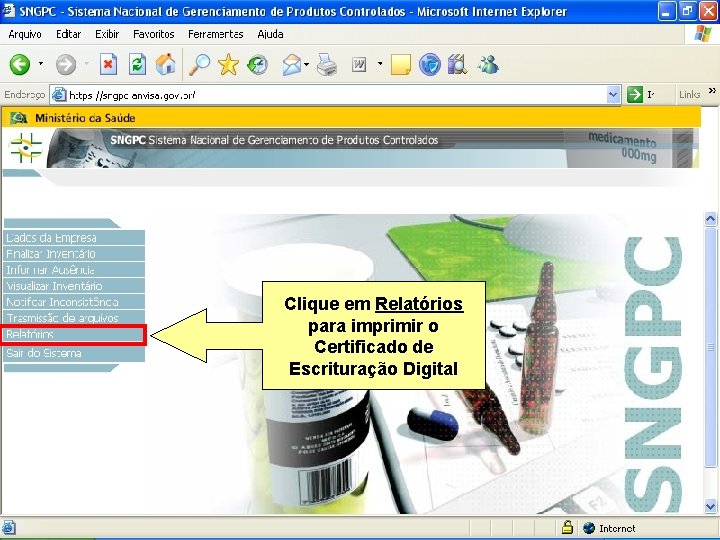Open Dados da Empresa link
The width and height of the screenshot is (720, 540).
[74, 237]
